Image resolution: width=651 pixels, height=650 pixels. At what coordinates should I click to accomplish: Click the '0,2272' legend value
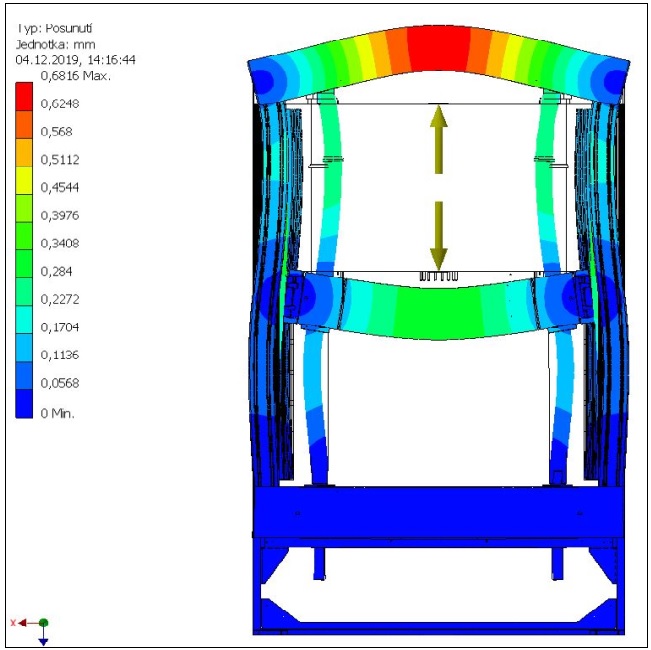click(x=60, y=299)
